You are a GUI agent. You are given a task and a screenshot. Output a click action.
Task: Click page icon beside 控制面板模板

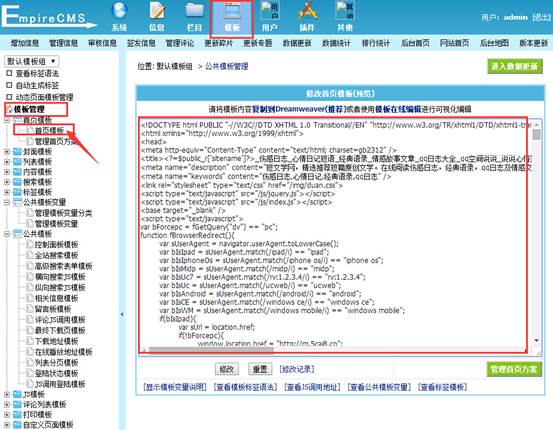coord(30,244)
